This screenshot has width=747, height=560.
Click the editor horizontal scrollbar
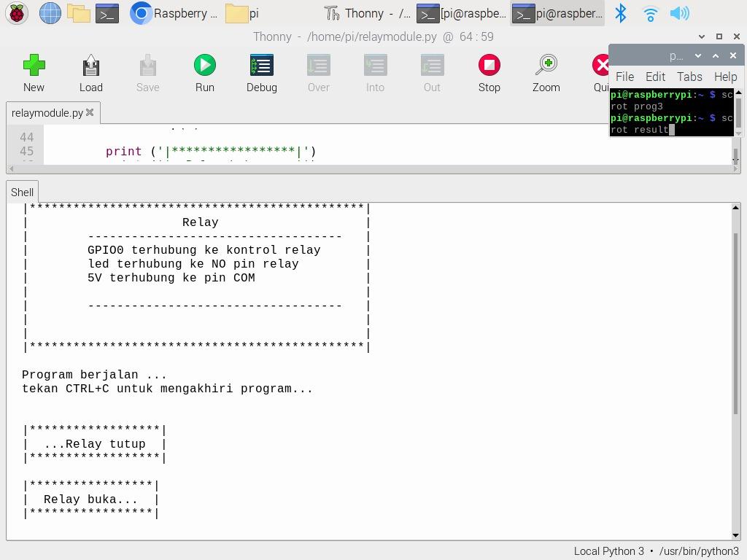[373, 169]
